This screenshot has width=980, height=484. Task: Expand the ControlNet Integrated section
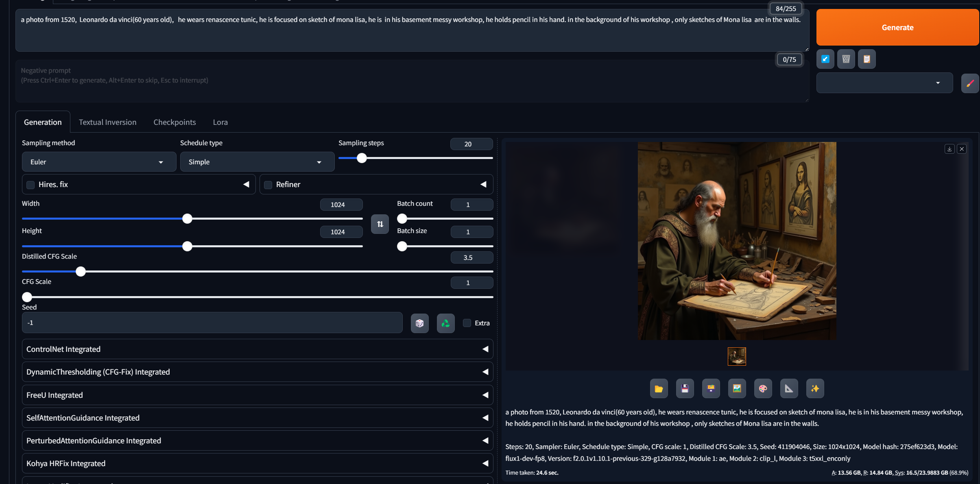coord(257,349)
